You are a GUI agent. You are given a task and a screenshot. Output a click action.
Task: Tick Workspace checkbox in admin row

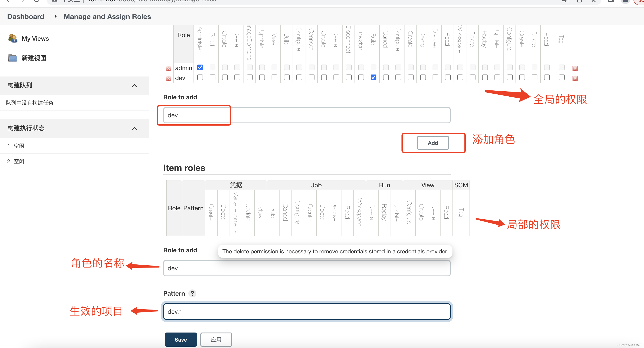pos(460,67)
